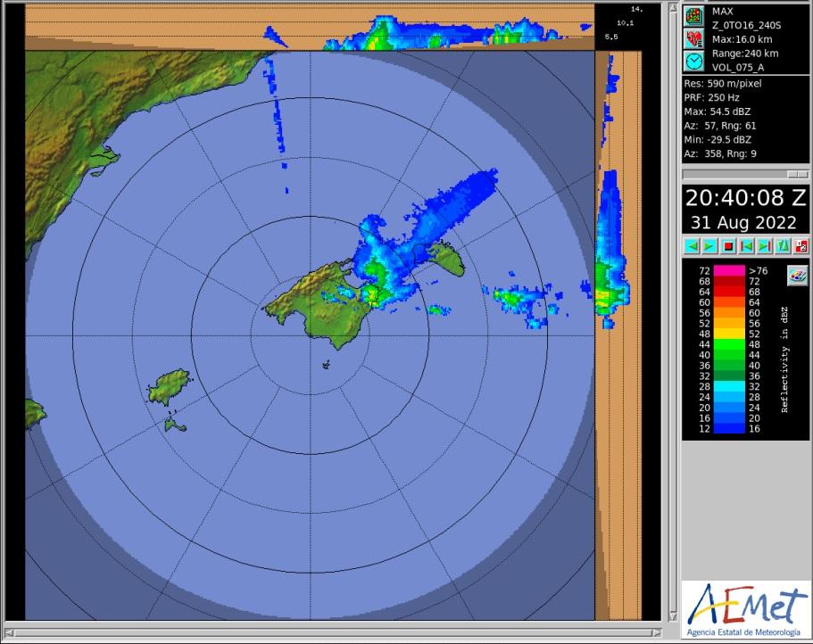Click the radar product map icon
This screenshot has width=813, height=644.
pos(693,16)
